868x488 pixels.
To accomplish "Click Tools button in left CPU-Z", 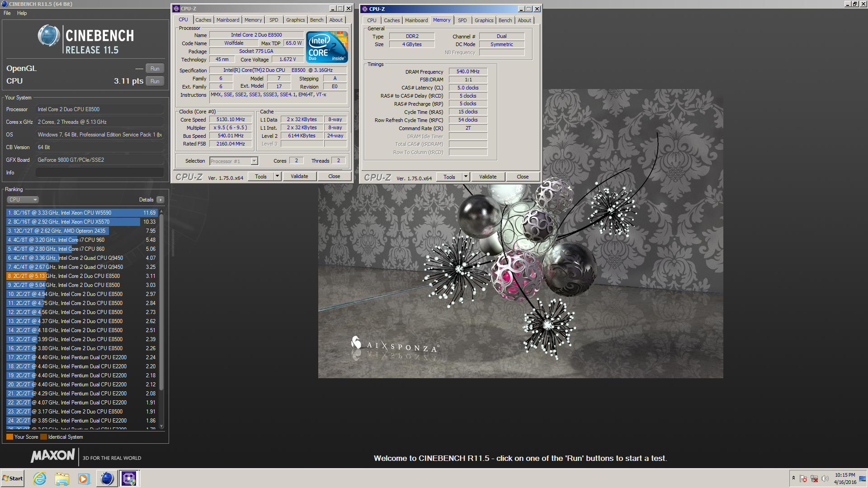I will (261, 176).
